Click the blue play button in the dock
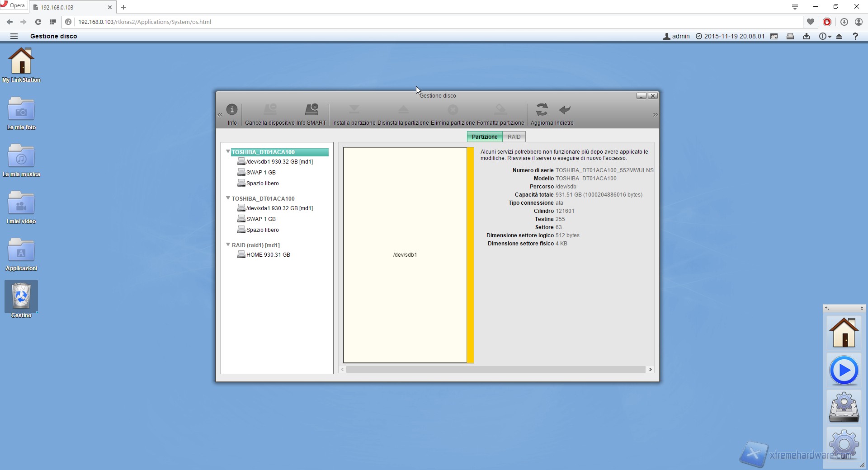This screenshot has width=868, height=470. point(844,371)
